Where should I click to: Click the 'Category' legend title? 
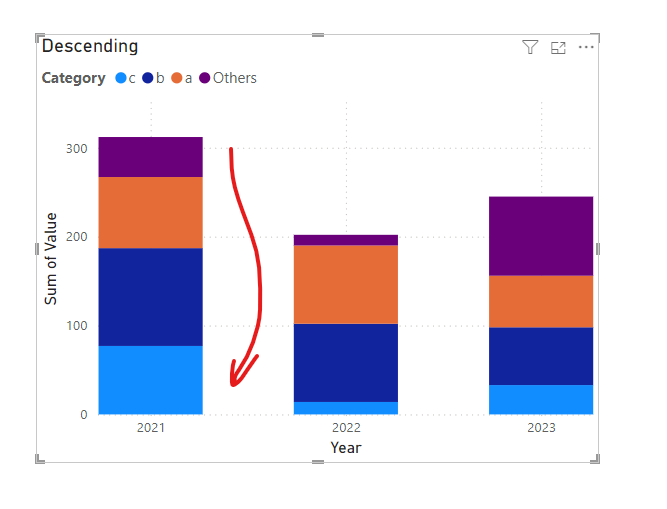point(74,78)
